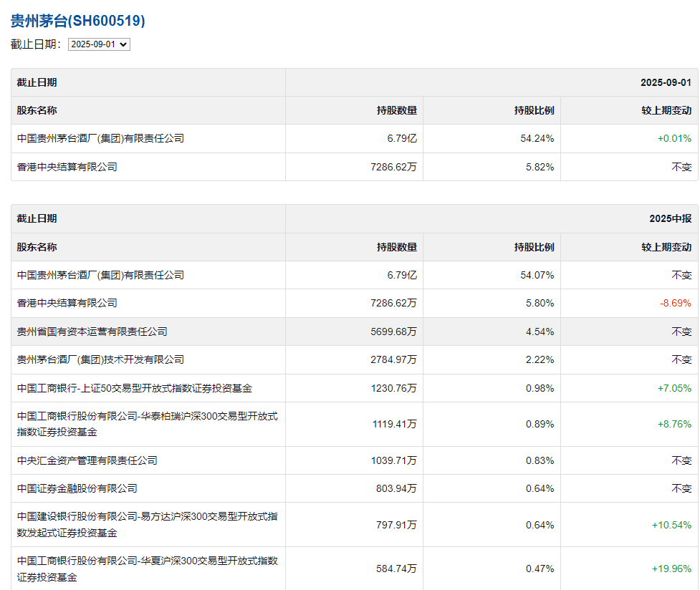Click the 1119.41万 share count
This screenshot has width=700, height=590.
[394, 424]
